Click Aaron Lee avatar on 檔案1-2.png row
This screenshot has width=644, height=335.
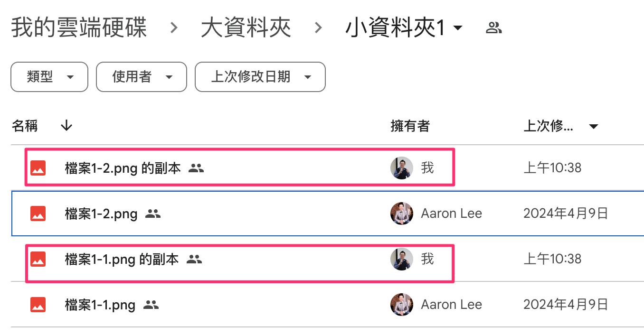[x=401, y=214]
